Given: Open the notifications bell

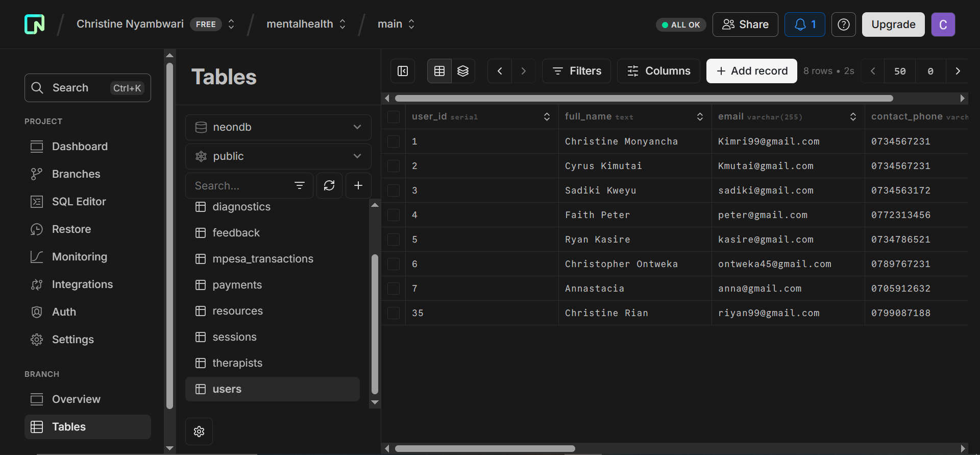Looking at the screenshot, I should (804, 25).
